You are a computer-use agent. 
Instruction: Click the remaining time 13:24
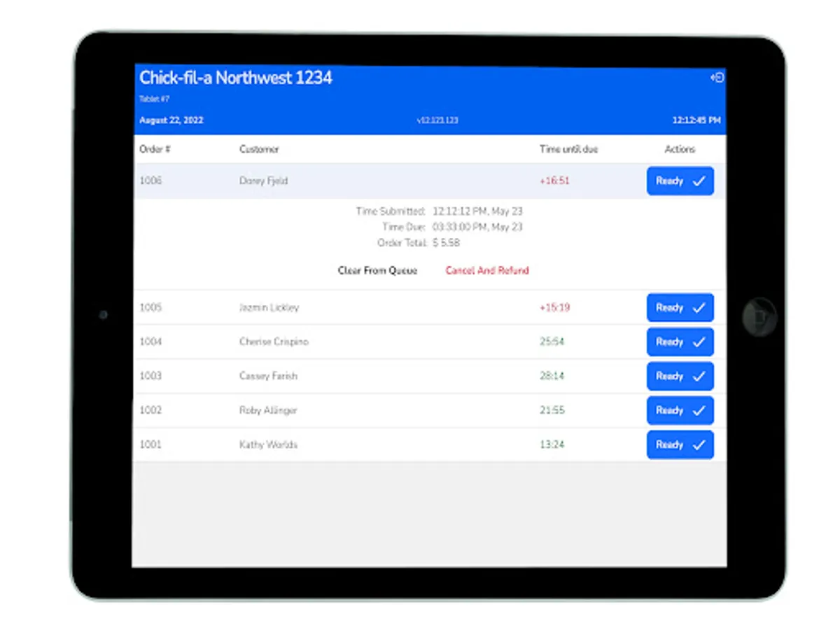(x=552, y=444)
